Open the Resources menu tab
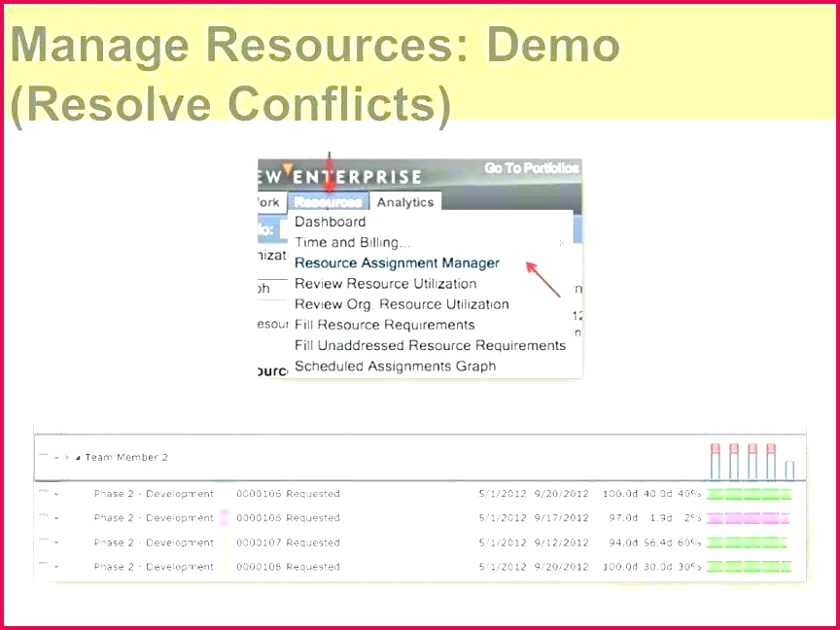Viewport: 840px width, 630px height. pos(329,202)
